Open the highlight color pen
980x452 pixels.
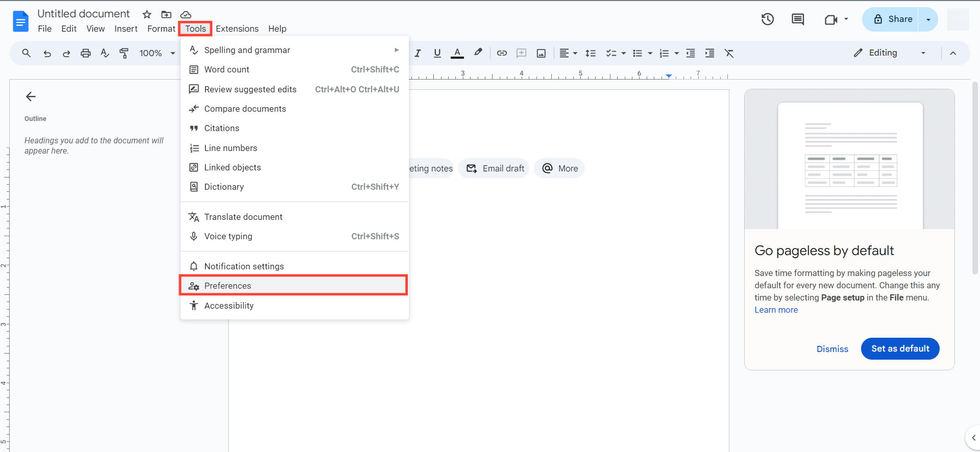(x=478, y=53)
